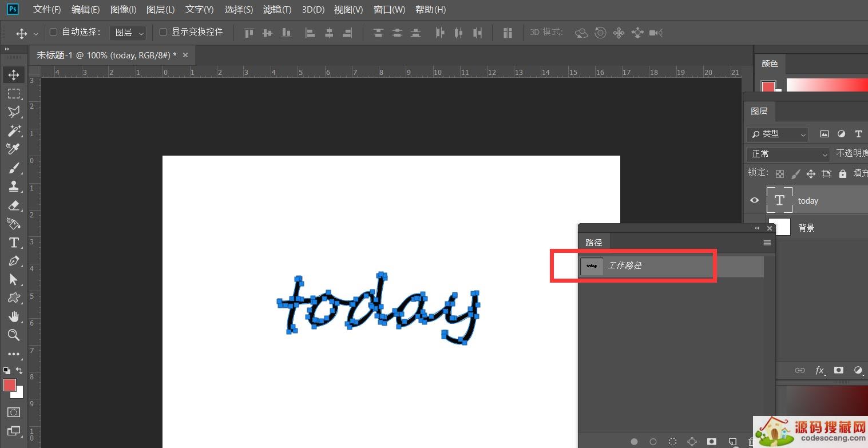Toggle lock position icon in Layers
This screenshot has width=868, height=448.
[x=811, y=173]
